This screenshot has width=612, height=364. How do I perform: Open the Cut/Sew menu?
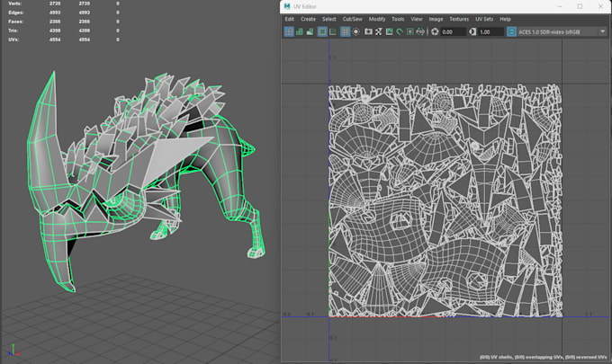point(353,19)
